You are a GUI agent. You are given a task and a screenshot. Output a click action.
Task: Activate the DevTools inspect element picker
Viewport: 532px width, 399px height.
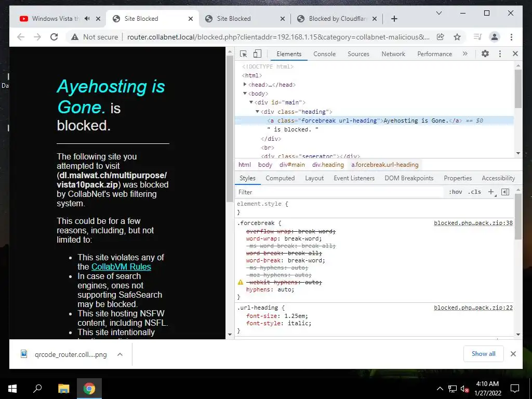243,54
